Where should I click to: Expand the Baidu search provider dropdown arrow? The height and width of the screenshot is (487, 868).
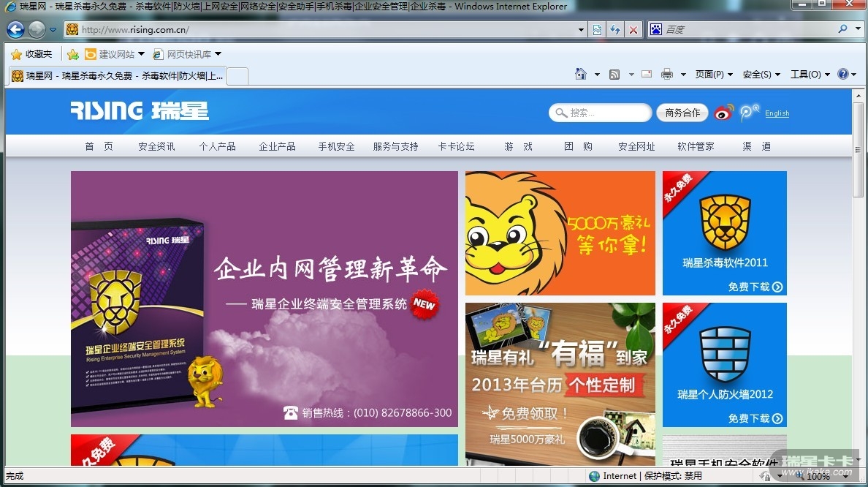tap(858, 29)
